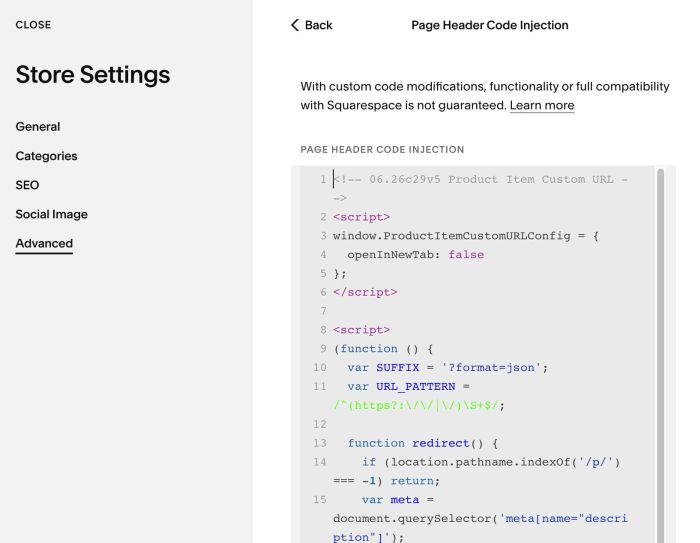The height and width of the screenshot is (543, 700).
Task: Click the closing </script> tag on line 6
Action: (365, 292)
